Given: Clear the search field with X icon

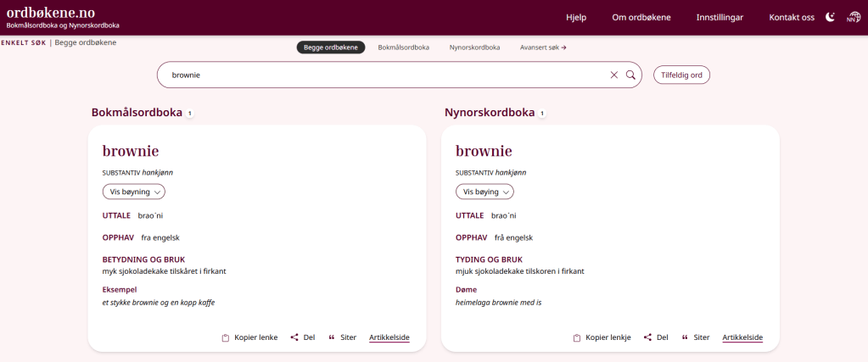Looking at the screenshot, I should (614, 75).
